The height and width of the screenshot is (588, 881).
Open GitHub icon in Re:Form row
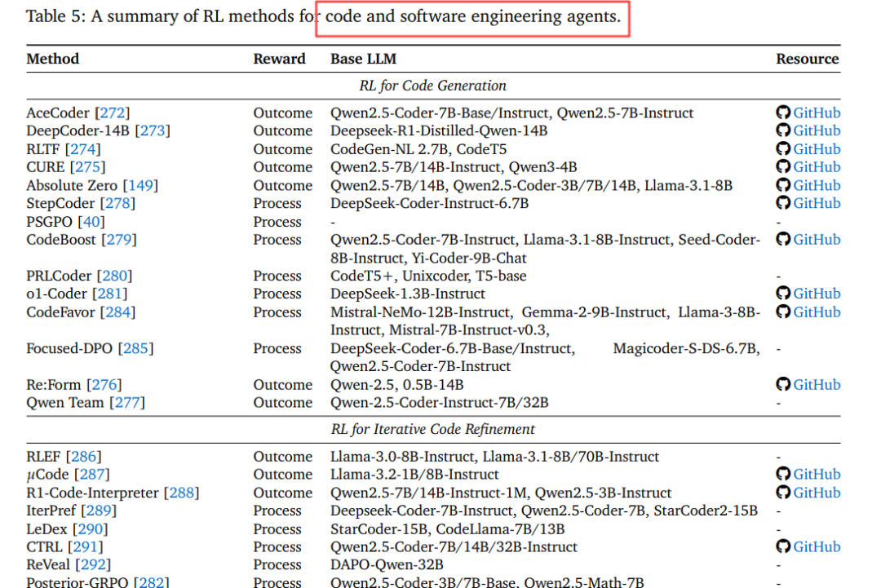pos(783,384)
